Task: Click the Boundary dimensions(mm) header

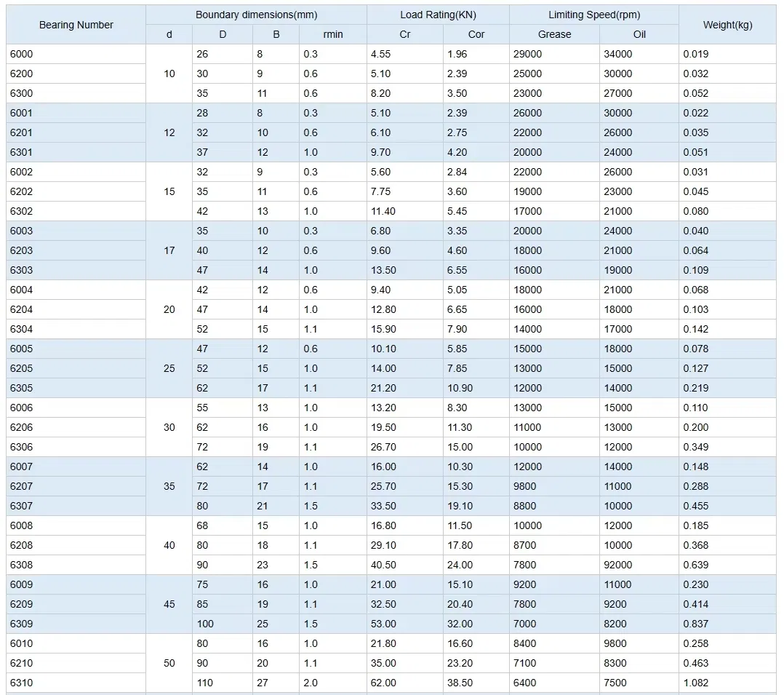Action: pyautogui.click(x=256, y=15)
